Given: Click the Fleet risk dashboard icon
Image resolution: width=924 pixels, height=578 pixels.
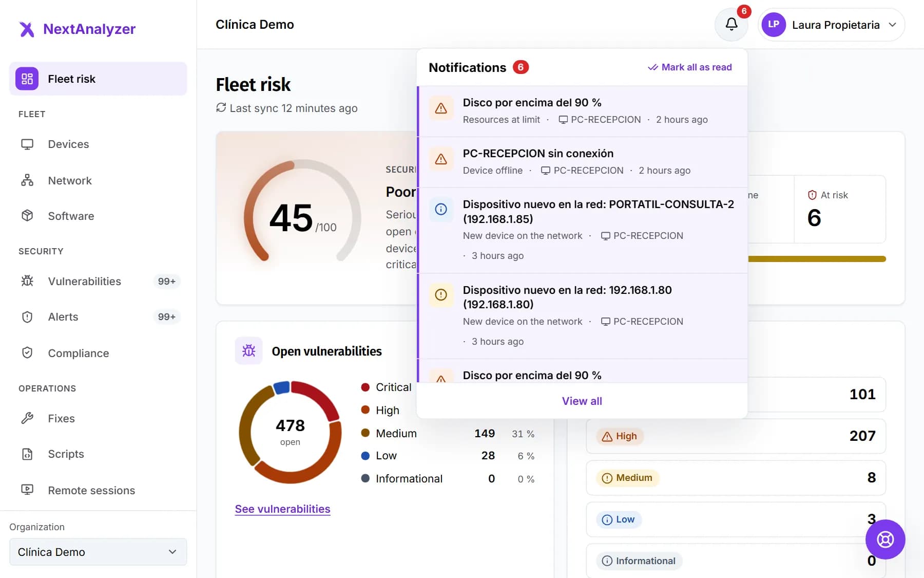Looking at the screenshot, I should pyautogui.click(x=27, y=79).
